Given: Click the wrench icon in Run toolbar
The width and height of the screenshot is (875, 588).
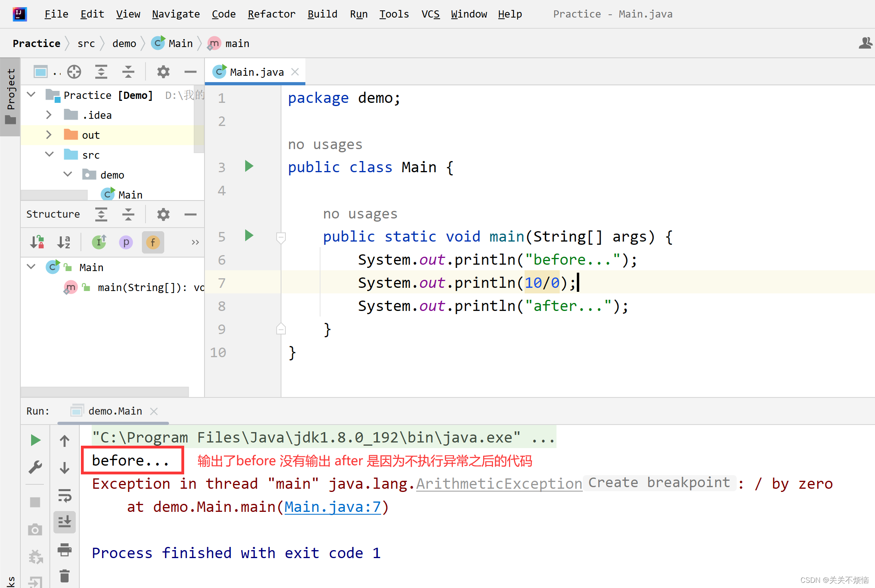Looking at the screenshot, I should pyautogui.click(x=35, y=467).
